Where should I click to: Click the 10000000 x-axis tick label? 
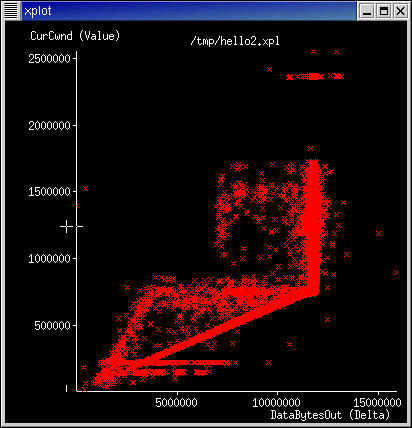pos(276,402)
